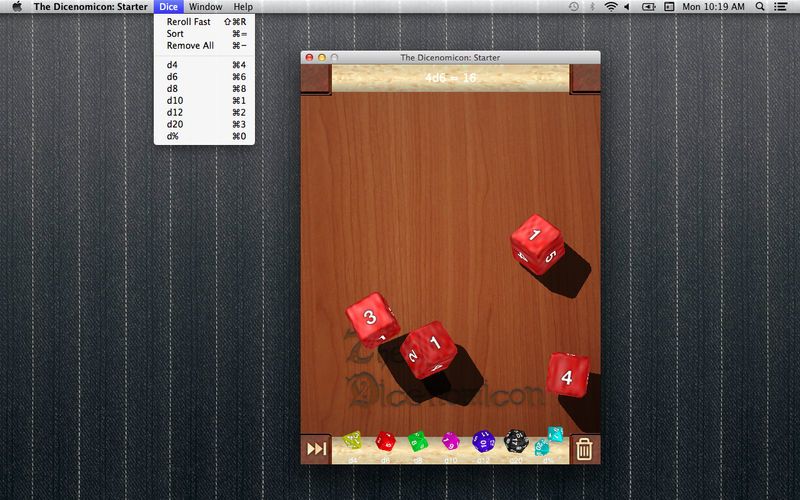800x500 pixels.
Task: Open the Help menu
Action: [x=243, y=7]
